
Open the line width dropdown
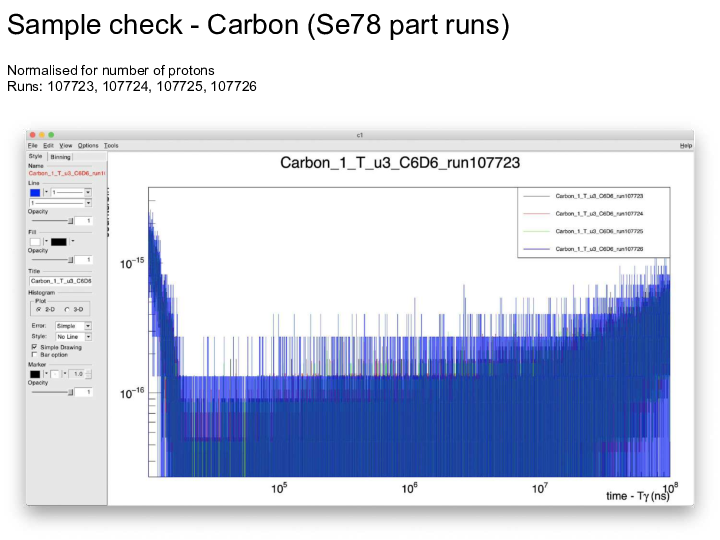[71, 192]
